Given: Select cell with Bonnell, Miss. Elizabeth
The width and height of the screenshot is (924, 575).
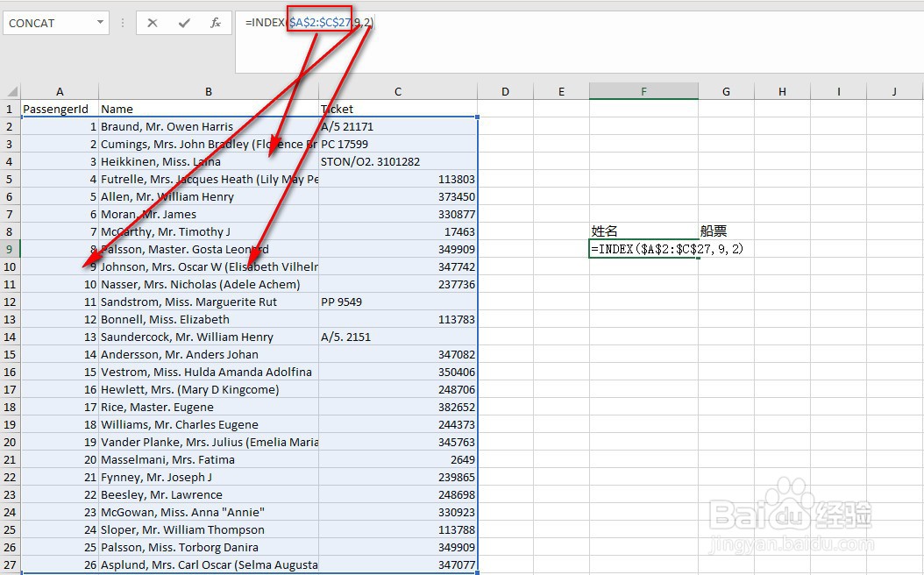Looking at the screenshot, I should coord(209,319).
